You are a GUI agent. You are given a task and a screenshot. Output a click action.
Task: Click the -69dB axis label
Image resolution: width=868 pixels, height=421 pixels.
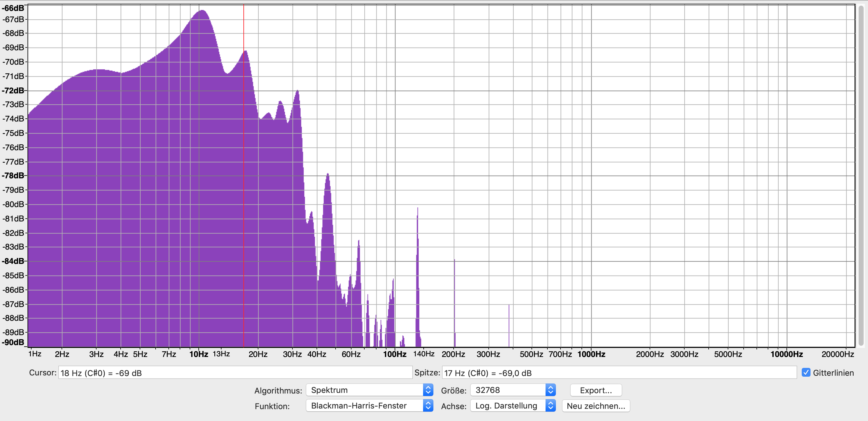(13, 47)
